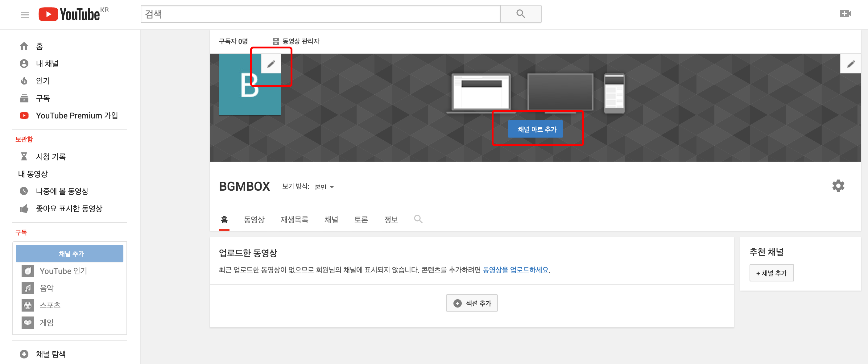Click the liked videos thumbs-up icon
Image resolution: width=868 pixels, height=364 pixels.
tap(24, 209)
